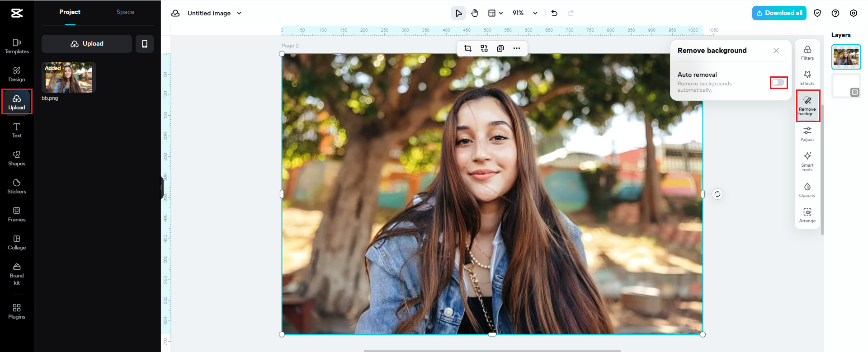Click the Download all button
This screenshot has height=352, width=868.
(779, 13)
